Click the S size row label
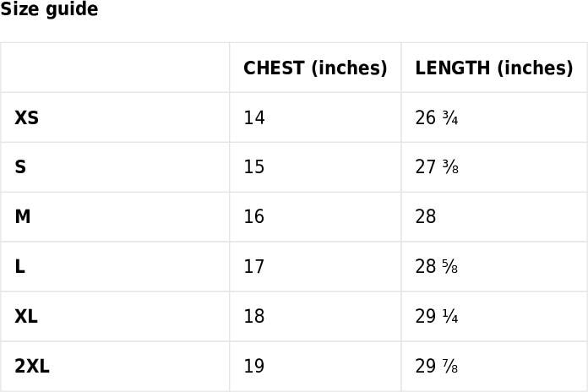Screen dimensions: 588x392 (x=20, y=167)
